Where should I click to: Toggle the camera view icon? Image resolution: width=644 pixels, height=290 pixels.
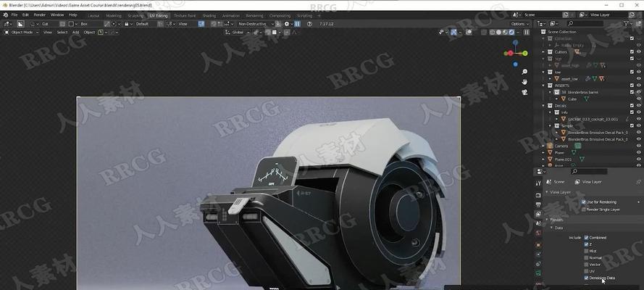pyautogui.click(x=524, y=92)
